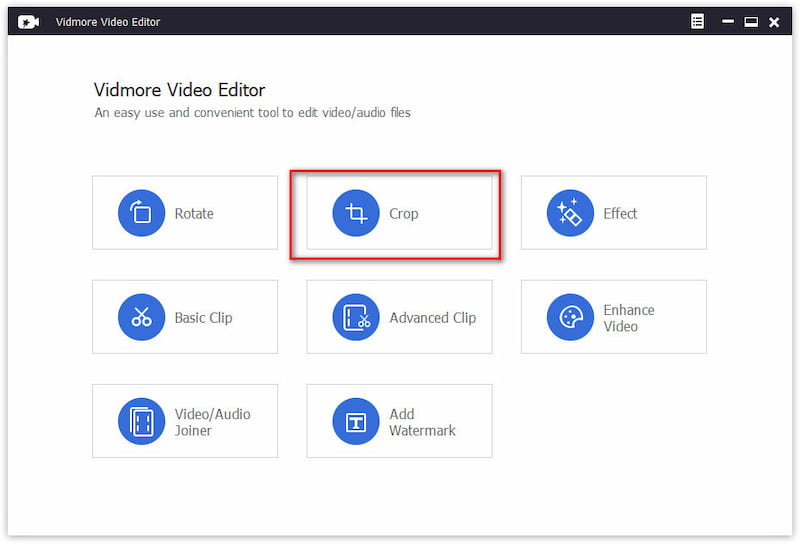Click the "Add Watermark" label

point(422,422)
